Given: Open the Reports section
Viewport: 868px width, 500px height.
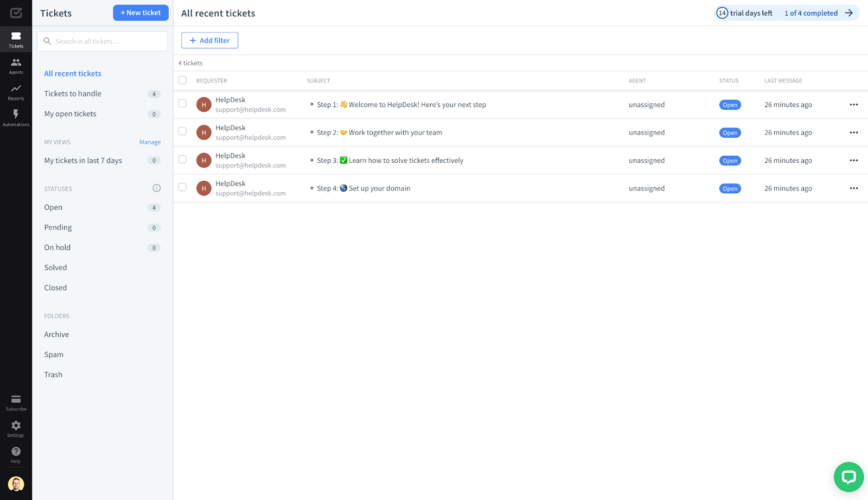Looking at the screenshot, I should (x=16, y=92).
